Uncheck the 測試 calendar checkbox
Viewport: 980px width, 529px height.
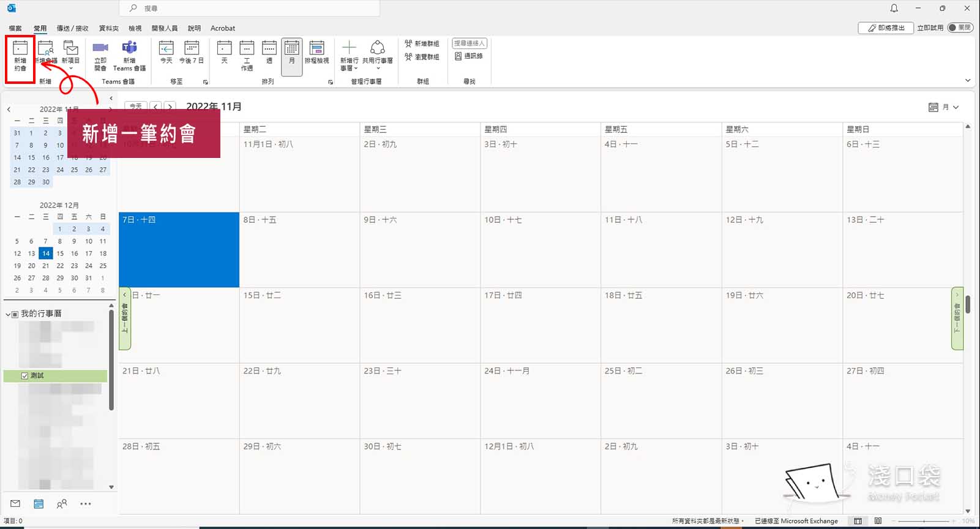(x=24, y=376)
